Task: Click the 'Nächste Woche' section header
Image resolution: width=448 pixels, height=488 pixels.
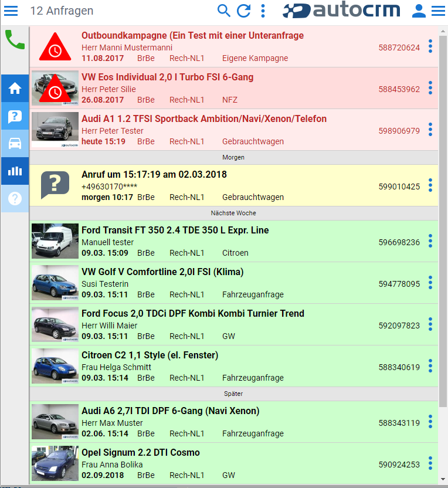Action: [233, 213]
